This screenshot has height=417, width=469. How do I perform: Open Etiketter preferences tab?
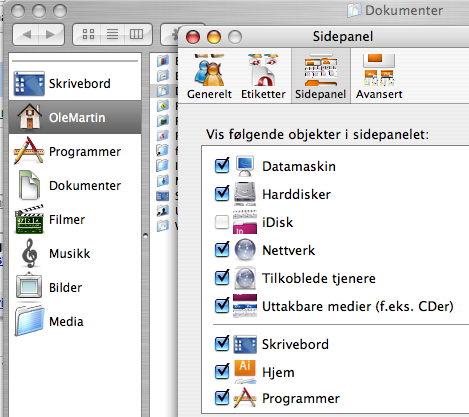pos(263,77)
